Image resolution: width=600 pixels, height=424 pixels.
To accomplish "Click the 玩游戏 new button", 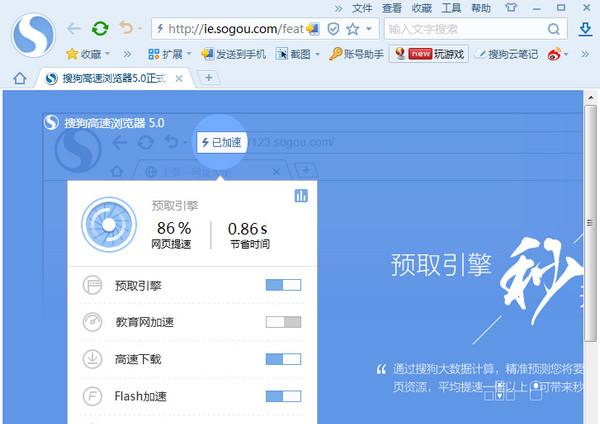I will pyautogui.click(x=429, y=54).
